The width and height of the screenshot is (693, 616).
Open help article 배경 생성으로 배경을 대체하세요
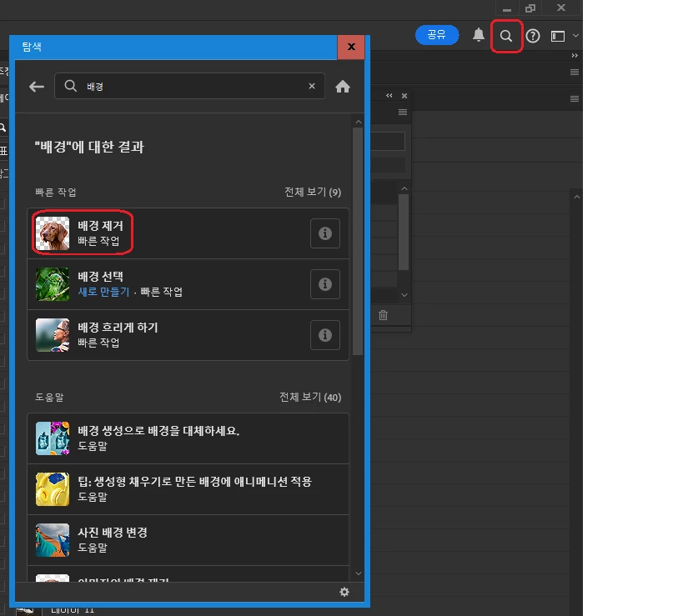(x=188, y=438)
